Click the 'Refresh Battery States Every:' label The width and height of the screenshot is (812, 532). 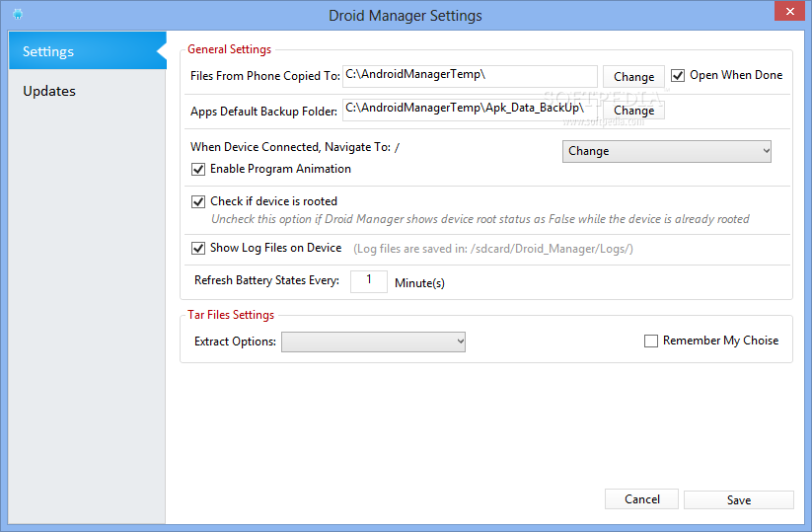tap(266, 280)
